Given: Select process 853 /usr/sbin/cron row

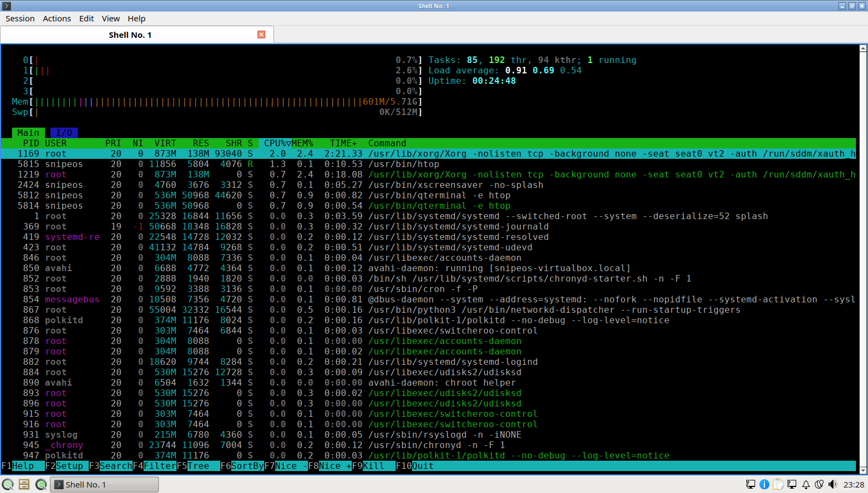Looking at the screenshot, I should point(429,289).
